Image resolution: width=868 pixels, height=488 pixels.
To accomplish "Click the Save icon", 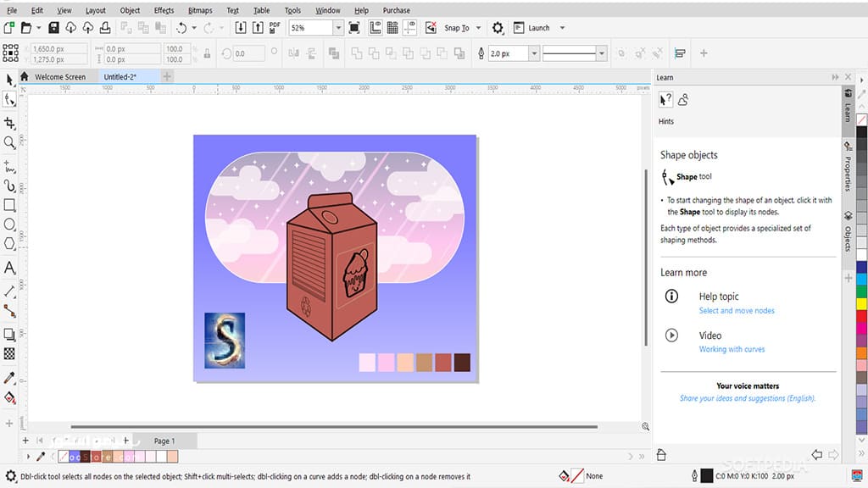I will tap(53, 28).
